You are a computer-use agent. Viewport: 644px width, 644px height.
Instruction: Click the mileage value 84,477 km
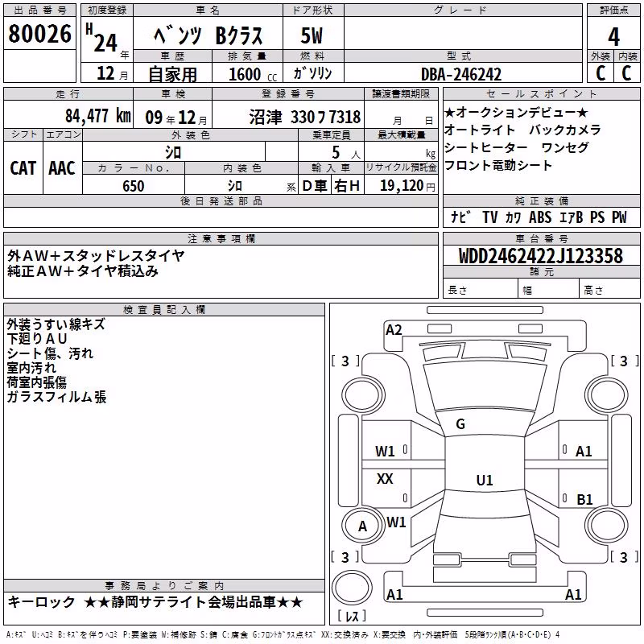pos(98,116)
